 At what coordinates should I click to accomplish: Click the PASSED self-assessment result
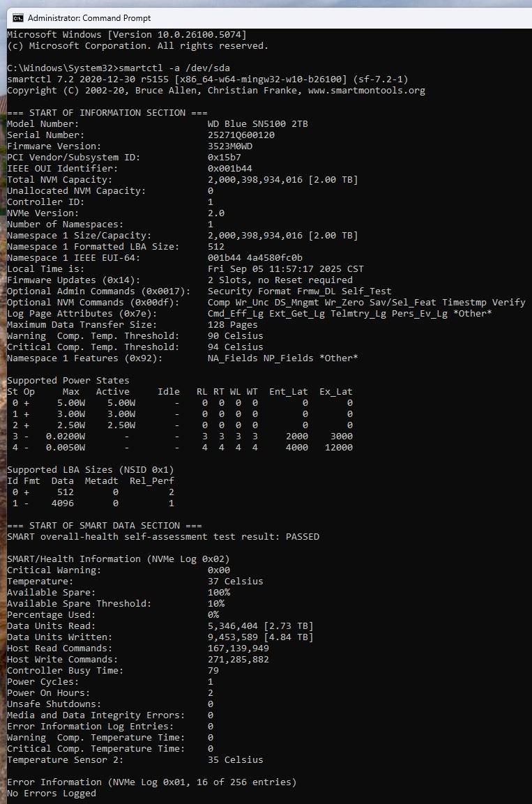(303, 536)
